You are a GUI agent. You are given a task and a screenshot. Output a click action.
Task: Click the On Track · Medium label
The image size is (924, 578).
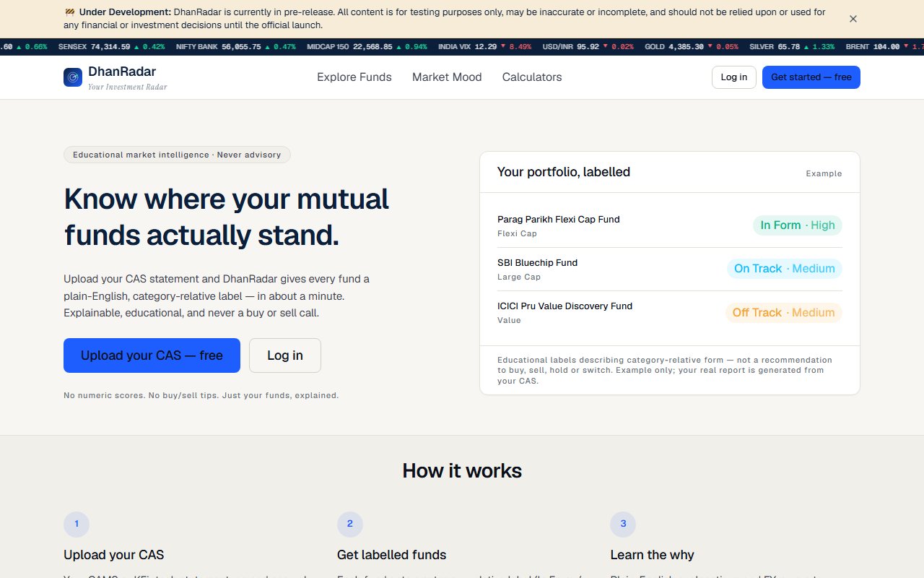785,269
